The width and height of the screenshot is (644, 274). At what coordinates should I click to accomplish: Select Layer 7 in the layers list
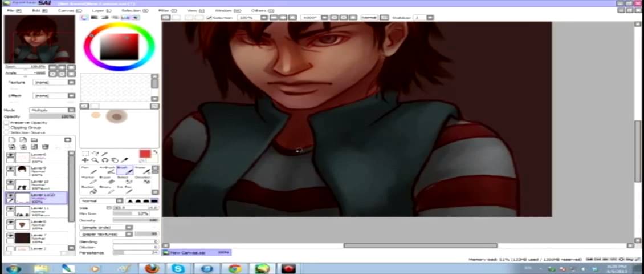tap(37, 237)
